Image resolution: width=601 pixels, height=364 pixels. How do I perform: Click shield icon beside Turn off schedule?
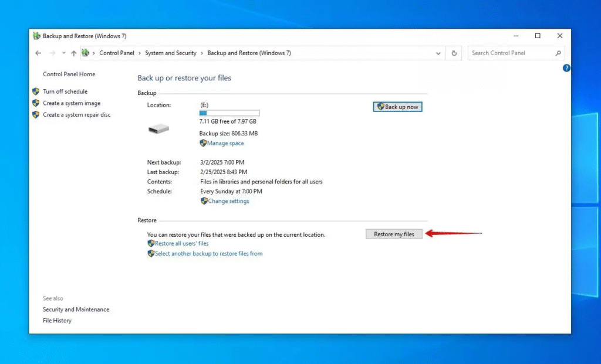coord(36,91)
